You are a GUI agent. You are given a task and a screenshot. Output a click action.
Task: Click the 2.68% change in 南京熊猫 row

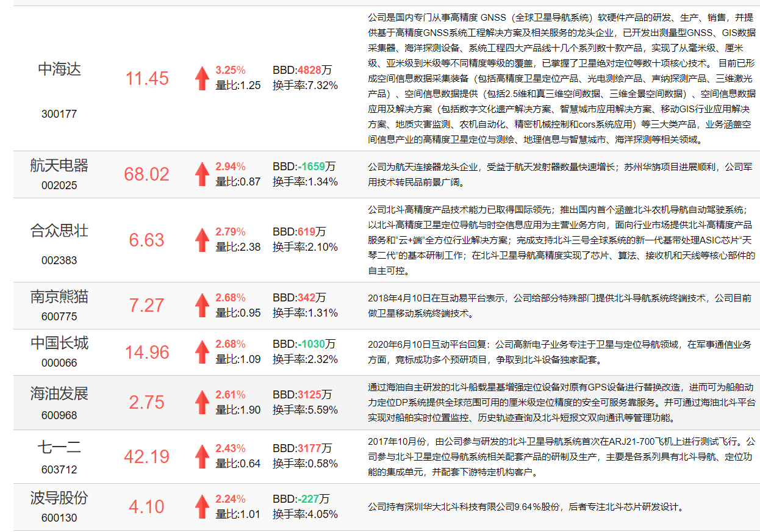231,298
